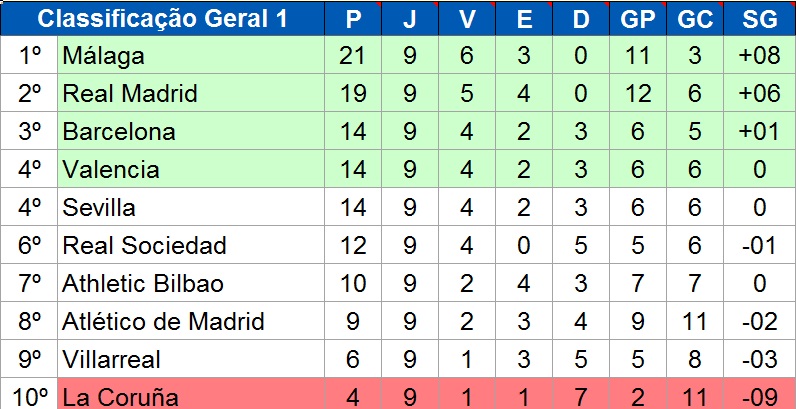
Task: Click Real Madrid's +06 goal difference
Action: pyautogui.click(x=759, y=95)
